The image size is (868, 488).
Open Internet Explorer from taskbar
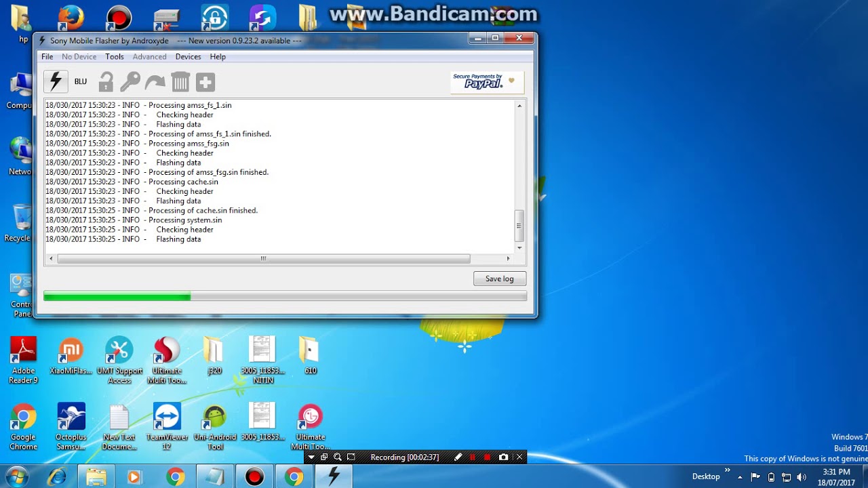(x=57, y=477)
